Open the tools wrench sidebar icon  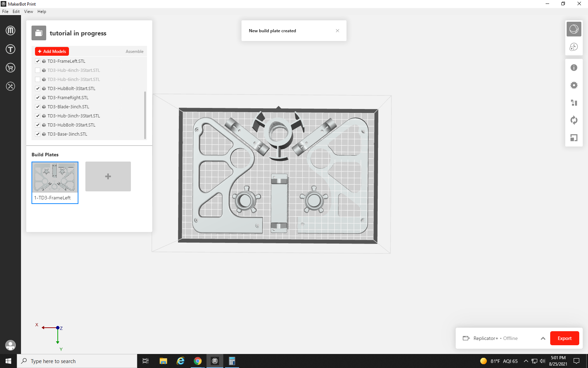coord(10,86)
